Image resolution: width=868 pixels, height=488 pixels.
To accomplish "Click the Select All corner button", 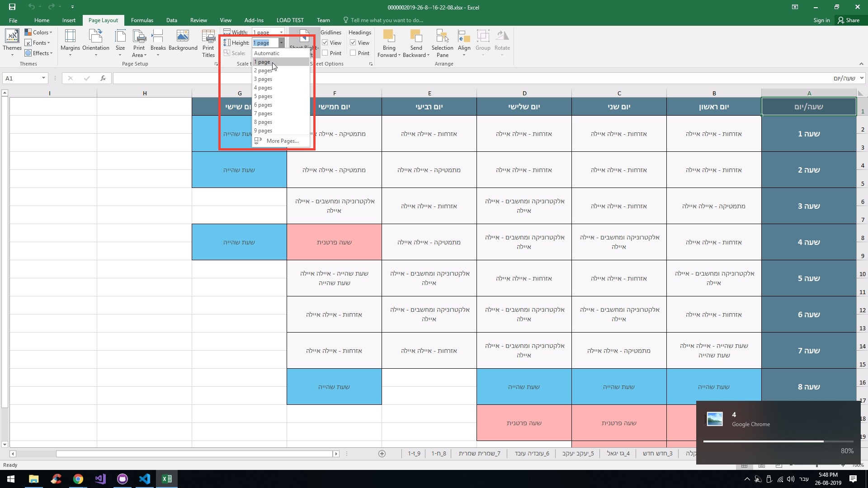I will [x=861, y=94].
